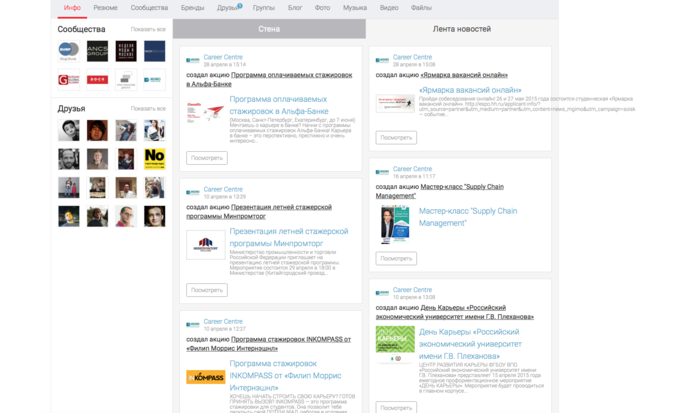Click Посмотреть button under Минпромторг post

point(207,290)
